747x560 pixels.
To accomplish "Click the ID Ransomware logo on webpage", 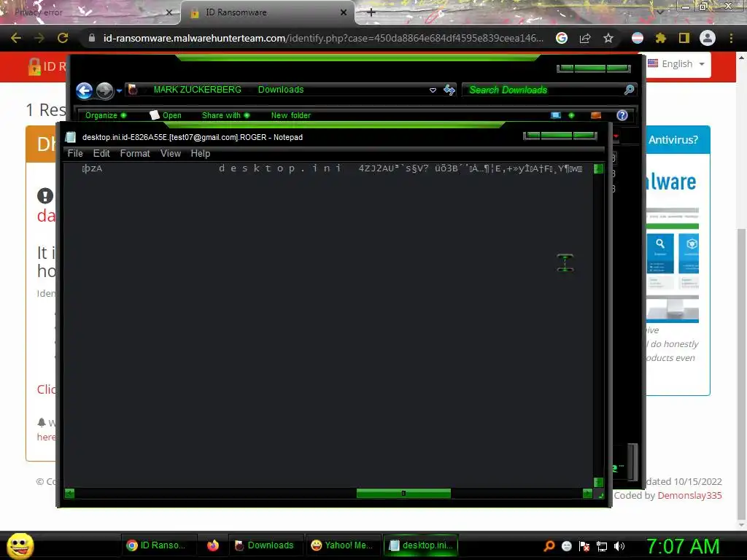I will (x=47, y=66).
